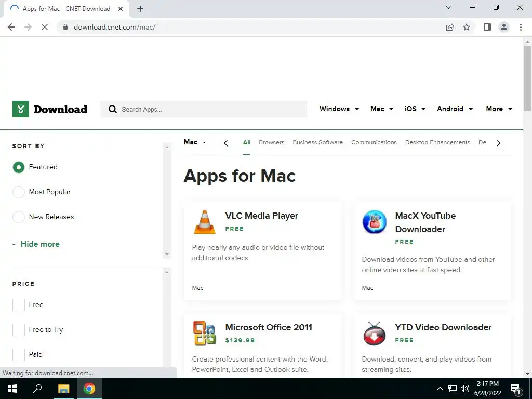Expand the Windows navigation dropdown
The width and height of the screenshot is (532, 399).
tap(339, 109)
